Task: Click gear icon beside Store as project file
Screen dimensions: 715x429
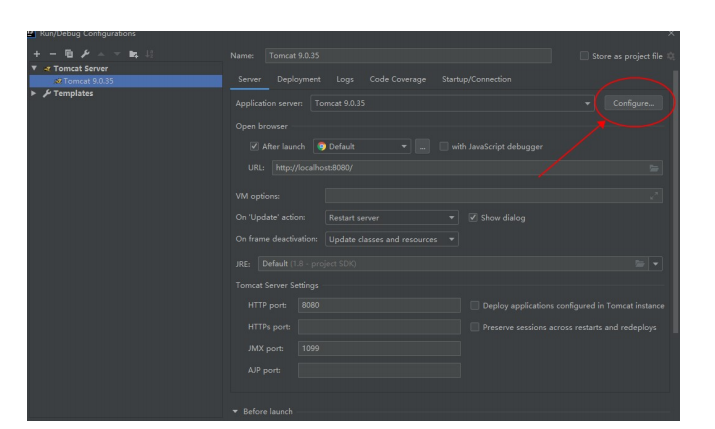Action: coord(671,56)
